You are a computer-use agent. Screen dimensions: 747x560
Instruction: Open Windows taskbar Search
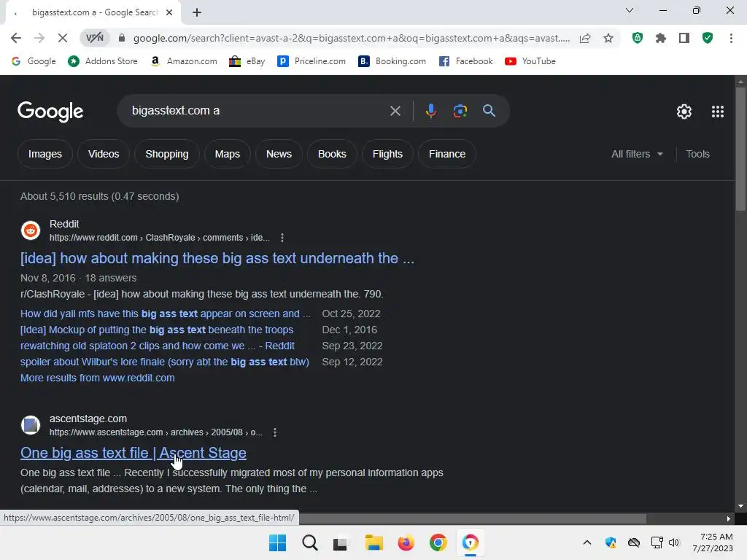click(309, 542)
